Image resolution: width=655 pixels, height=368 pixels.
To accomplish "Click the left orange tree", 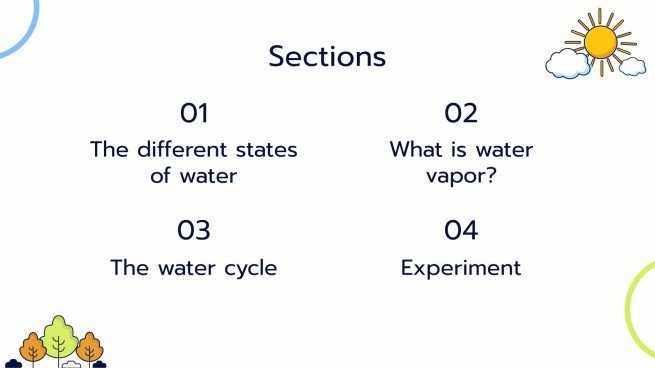I will coord(33,348).
